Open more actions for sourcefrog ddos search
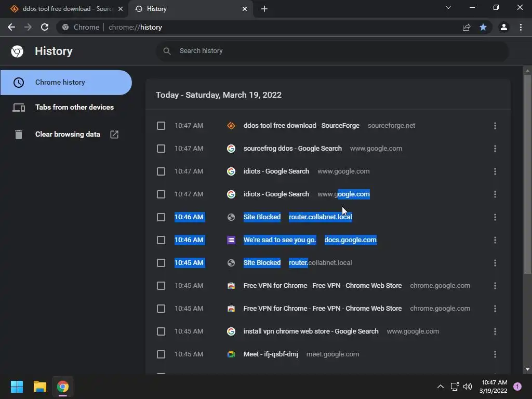 (x=495, y=149)
